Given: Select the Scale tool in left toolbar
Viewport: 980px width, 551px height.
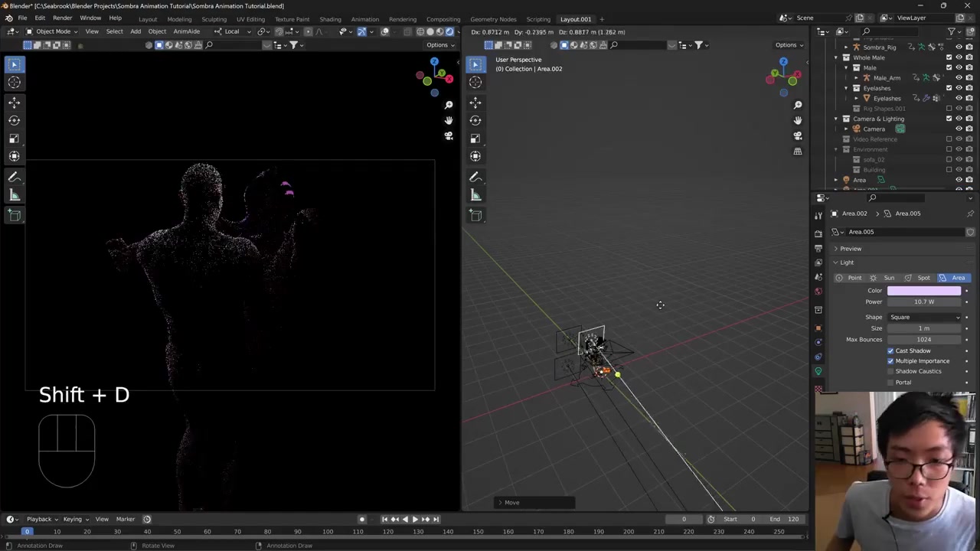Looking at the screenshot, I should coord(15,139).
